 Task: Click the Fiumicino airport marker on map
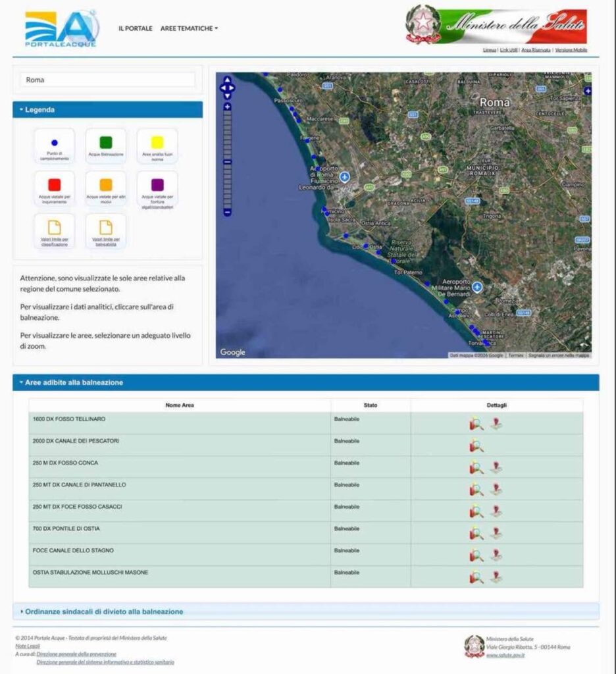click(344, 176)
